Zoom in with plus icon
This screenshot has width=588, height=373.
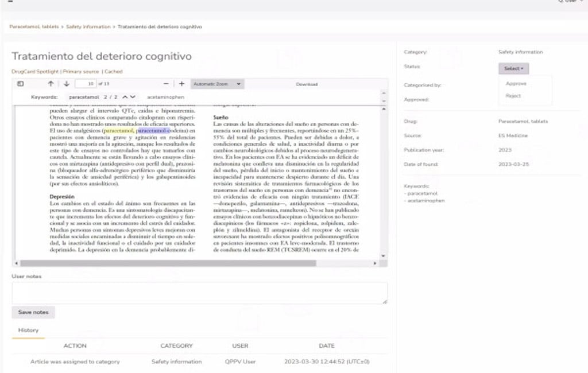[x=181, y=84]
